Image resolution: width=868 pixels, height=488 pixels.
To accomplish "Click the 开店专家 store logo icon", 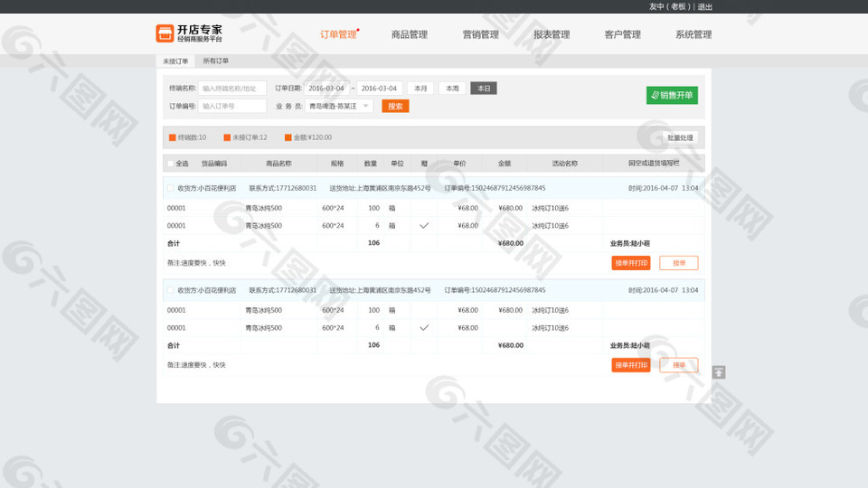I will pyautogui.click(x=165, y=33).
